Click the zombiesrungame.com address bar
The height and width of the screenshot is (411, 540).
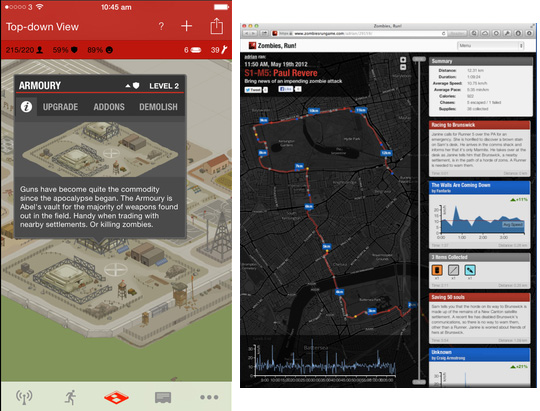pos(358,33)
